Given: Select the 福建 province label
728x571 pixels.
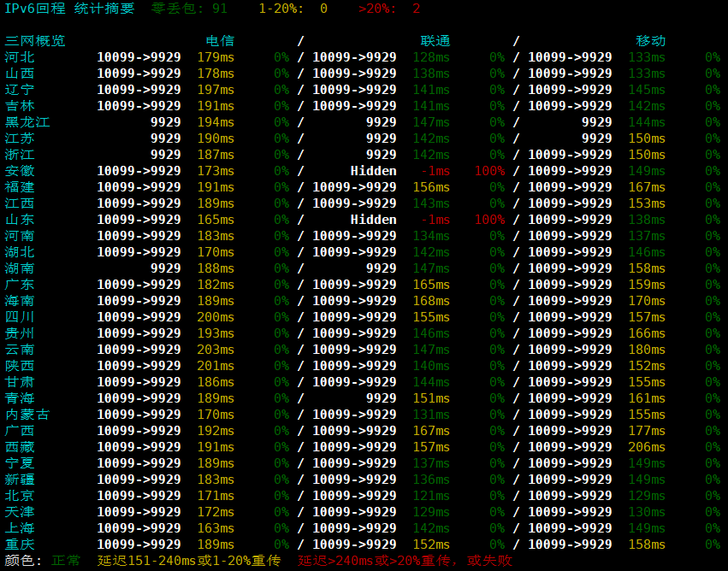Looking at the screenshot, I should (20, 187).
